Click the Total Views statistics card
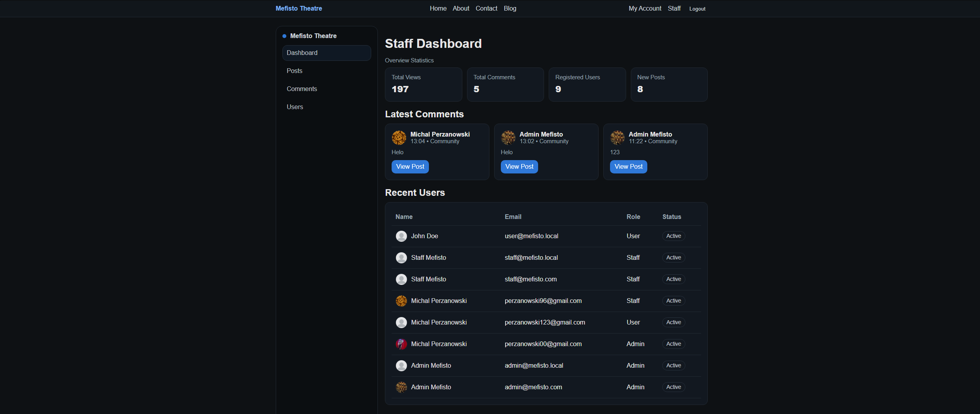This screenshot has width=980, height=414. click(x=423, y=84)
